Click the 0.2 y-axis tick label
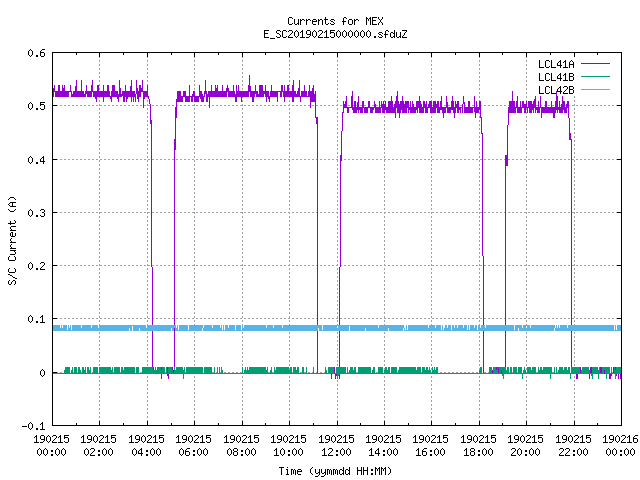Viewport: 640px width, 480px height. pyautogui.click(x=36, y=266)
